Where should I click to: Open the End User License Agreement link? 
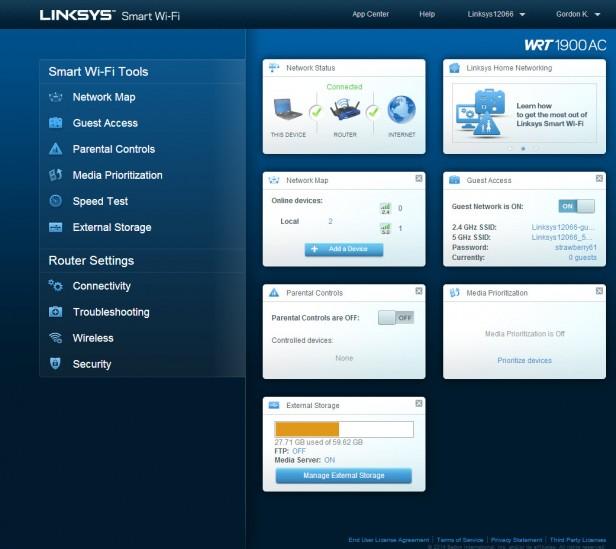tap(389, 540)
